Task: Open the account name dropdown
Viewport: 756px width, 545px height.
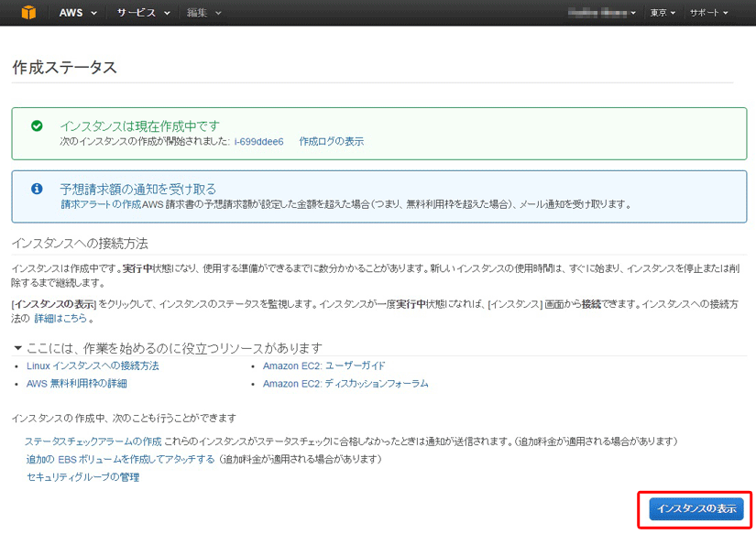Action: (602, 13)
